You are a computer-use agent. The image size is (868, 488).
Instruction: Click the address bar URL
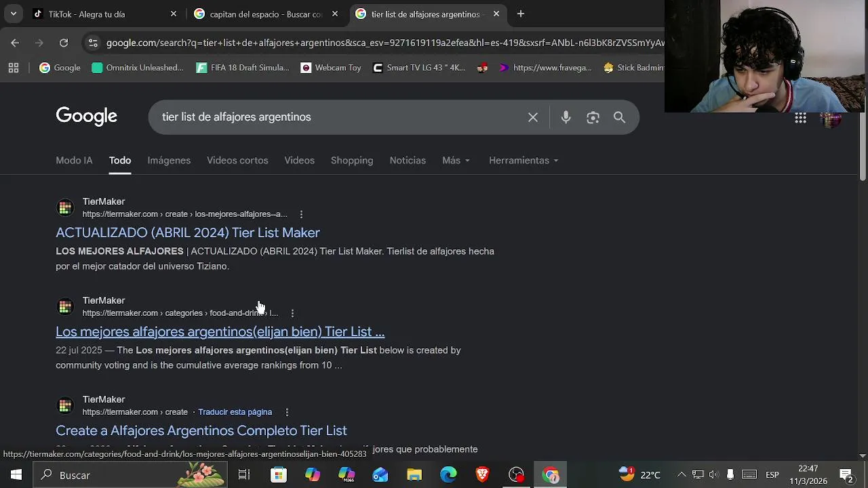pos(384,43)
